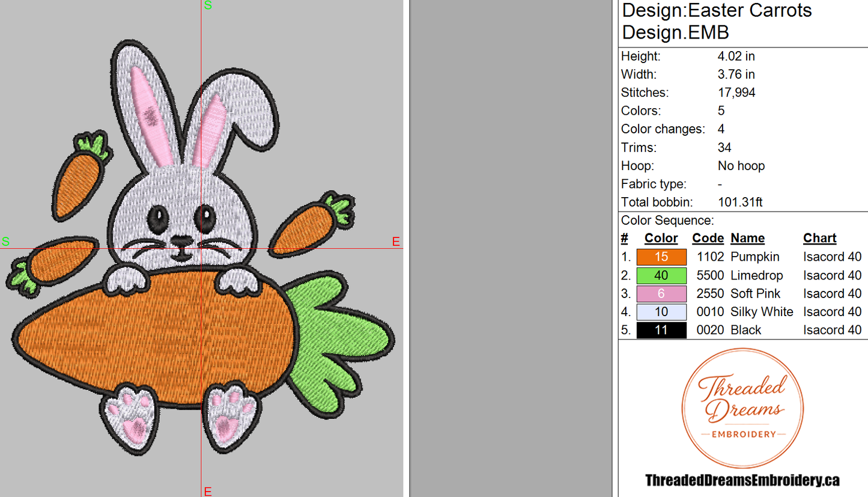Click the green 'S' marker above the design
The width and height of the screenshot is (868, 497).
click(208, 5)
